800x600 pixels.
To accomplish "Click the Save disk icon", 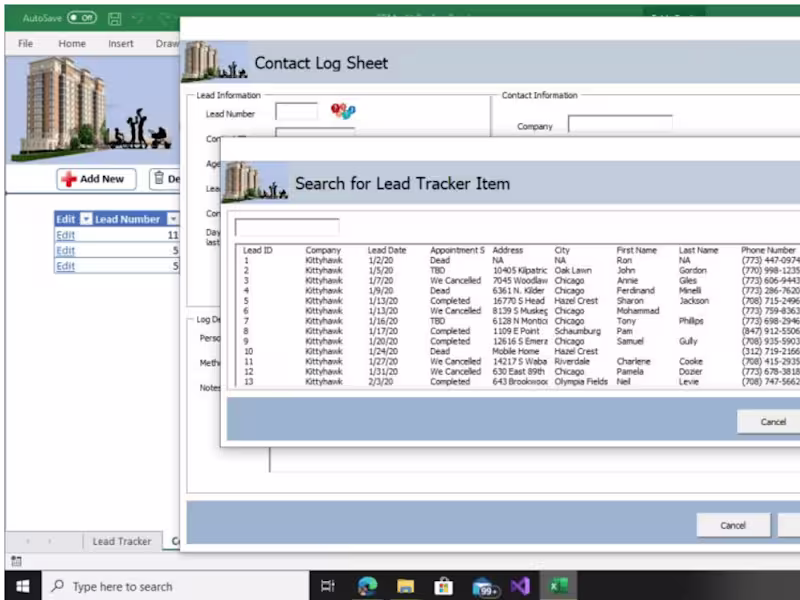I will tap(115, 19).
